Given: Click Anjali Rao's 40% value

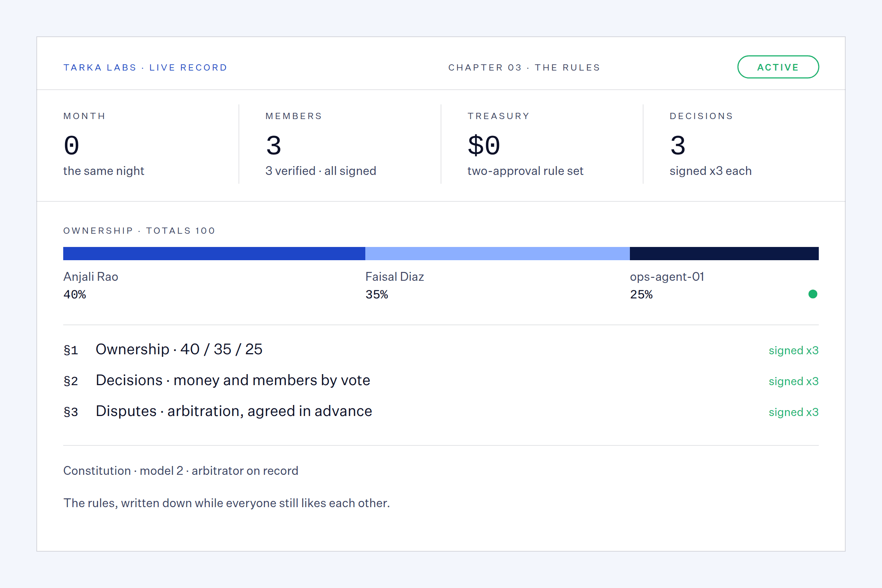Looking at the screenshot, I should click(75, 294).
